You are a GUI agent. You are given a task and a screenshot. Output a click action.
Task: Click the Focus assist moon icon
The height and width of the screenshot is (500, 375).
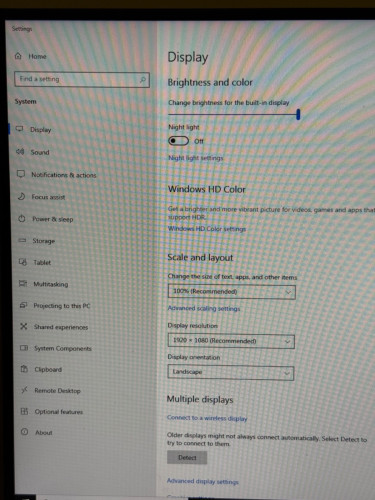click(x=21, y=196)
